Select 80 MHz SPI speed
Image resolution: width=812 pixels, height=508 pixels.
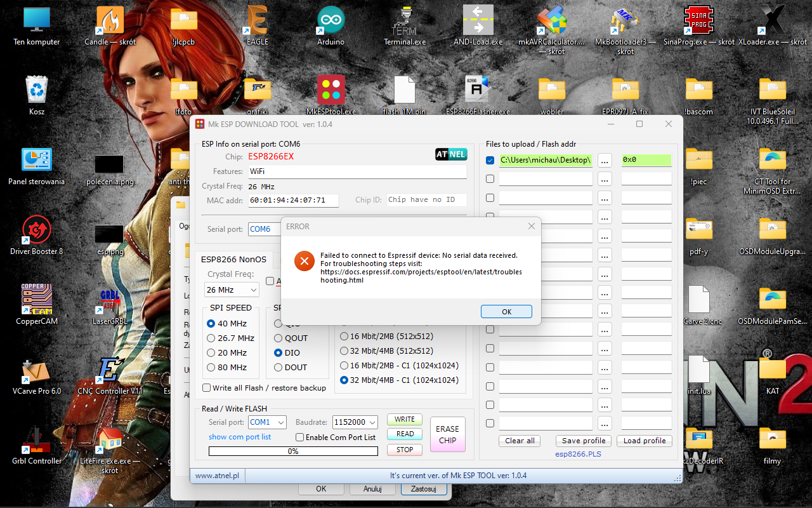(226, 368)
